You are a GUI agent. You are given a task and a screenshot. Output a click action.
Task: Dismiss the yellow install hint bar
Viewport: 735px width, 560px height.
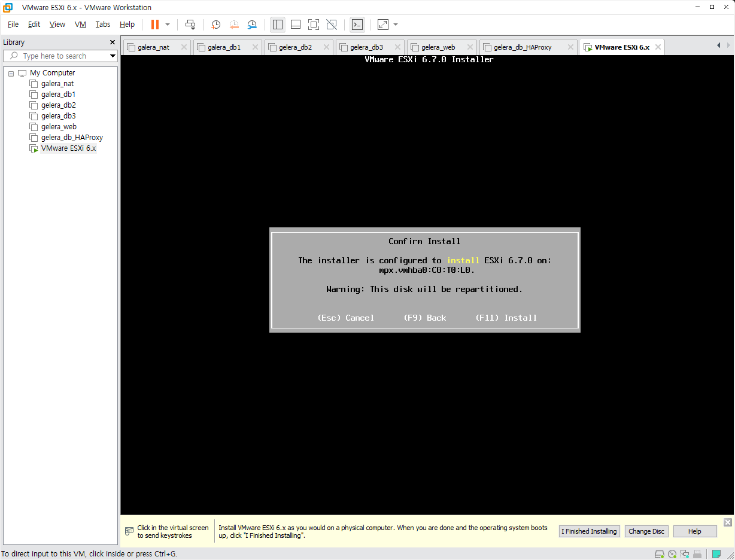click(x=728, y=522)
